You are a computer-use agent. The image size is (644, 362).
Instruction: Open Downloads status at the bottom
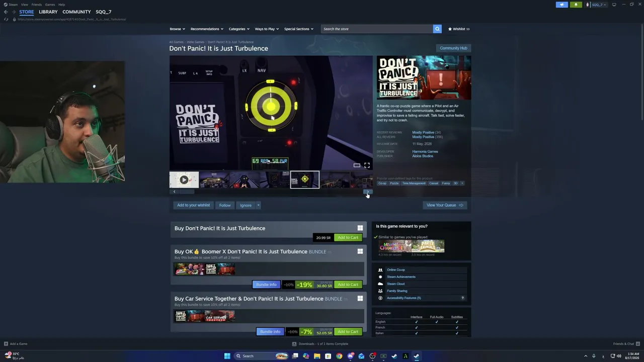coord(320,344)
